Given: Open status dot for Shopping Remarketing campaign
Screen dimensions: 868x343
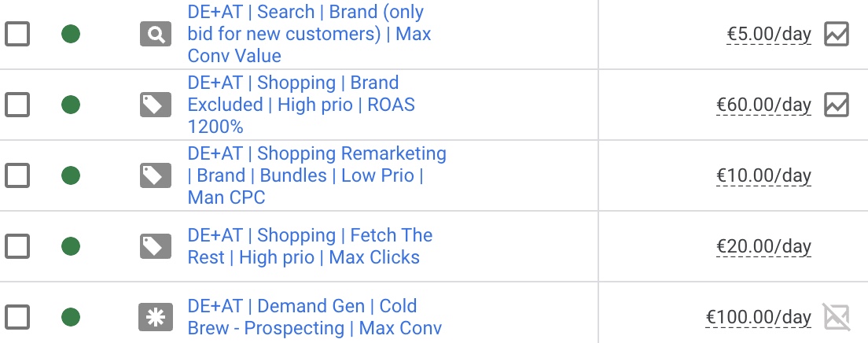Looking at the screenshot, I should click(x=71, y=175).
